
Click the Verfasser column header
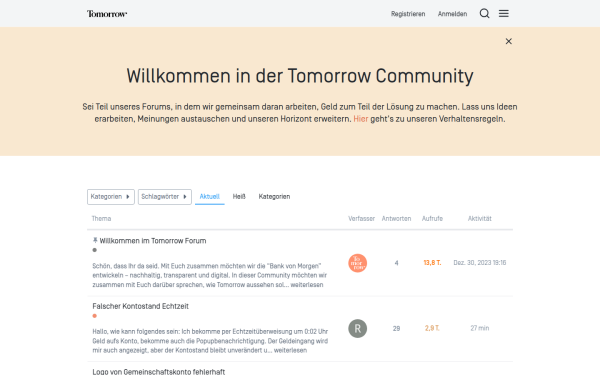click(361, 218)
